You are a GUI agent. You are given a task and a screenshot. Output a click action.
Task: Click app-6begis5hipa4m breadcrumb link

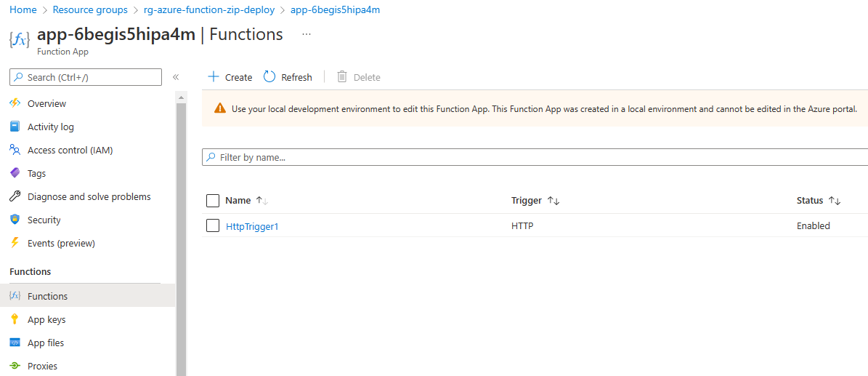[x=335, y=10]
